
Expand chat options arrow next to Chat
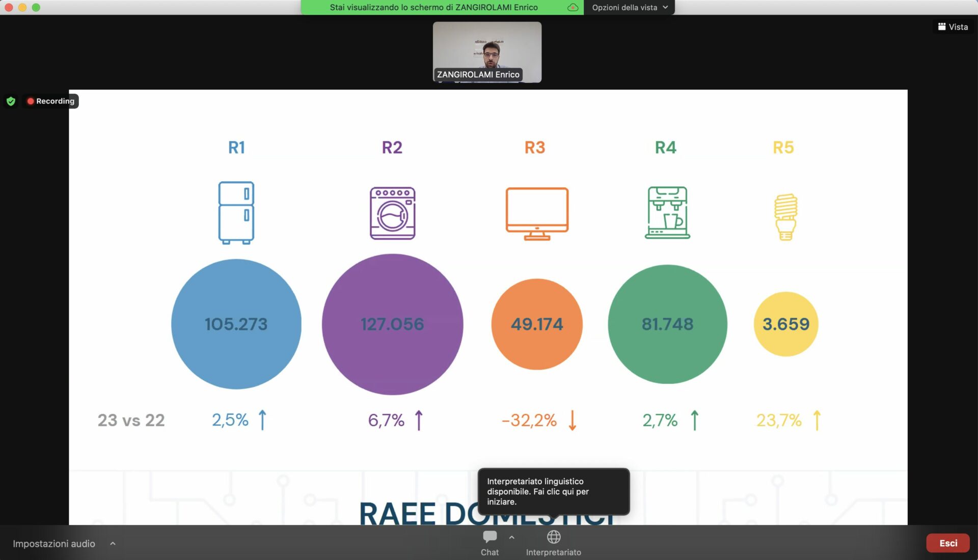point(511,537)
